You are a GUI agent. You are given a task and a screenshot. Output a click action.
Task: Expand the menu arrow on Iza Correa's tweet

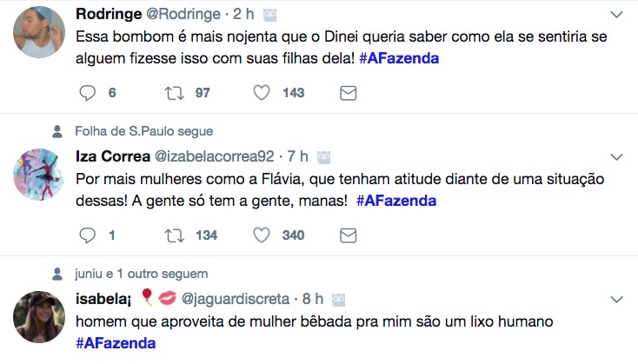pyautogui.click(x=616, y=157)
